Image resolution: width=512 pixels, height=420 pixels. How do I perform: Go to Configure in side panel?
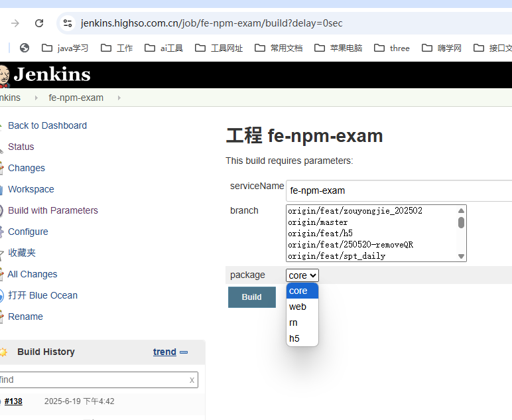28,232
